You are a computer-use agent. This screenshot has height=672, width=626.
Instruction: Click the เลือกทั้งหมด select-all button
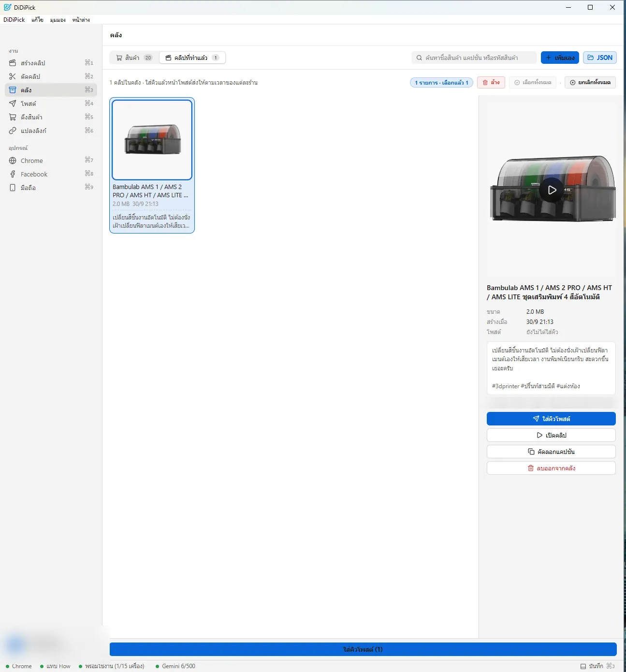pos(533,83)
